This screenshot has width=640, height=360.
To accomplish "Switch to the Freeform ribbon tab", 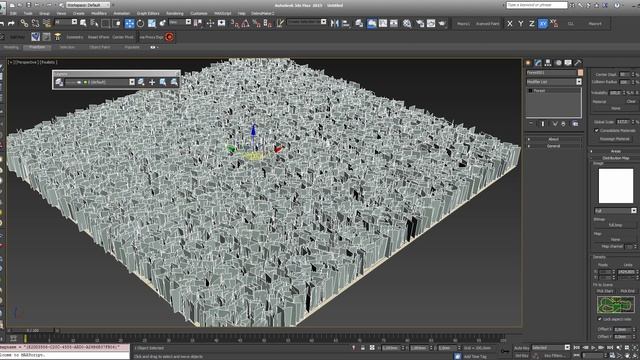I will pyautogui.click(x=37, y=47).
